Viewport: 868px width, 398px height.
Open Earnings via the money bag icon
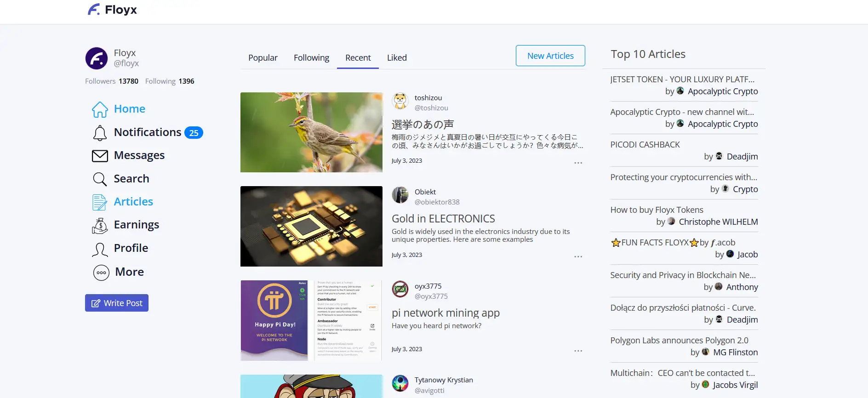pyautogui.click(x=100, y=225)
